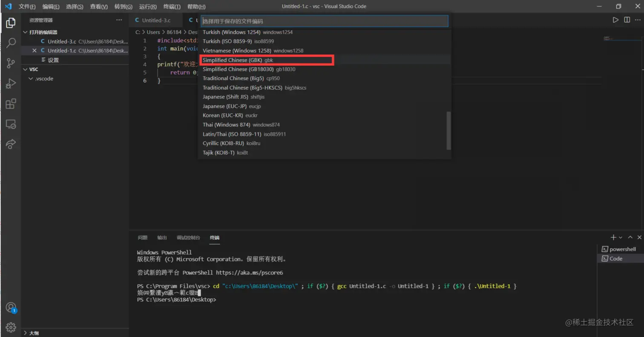
Task: Switch to the Untitled-3.c editor tab
Action: point(156,20)
